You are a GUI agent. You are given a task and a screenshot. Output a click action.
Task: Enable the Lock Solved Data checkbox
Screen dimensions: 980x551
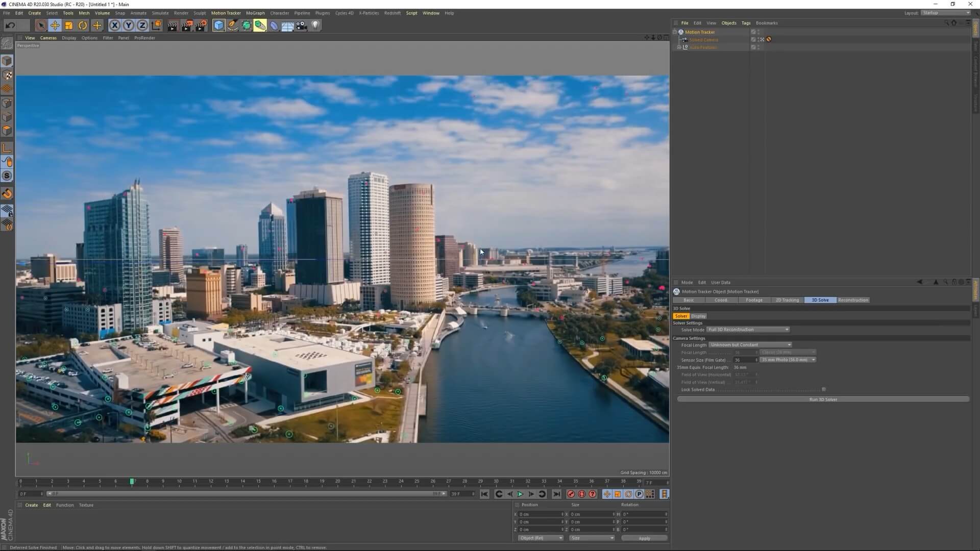823,389
